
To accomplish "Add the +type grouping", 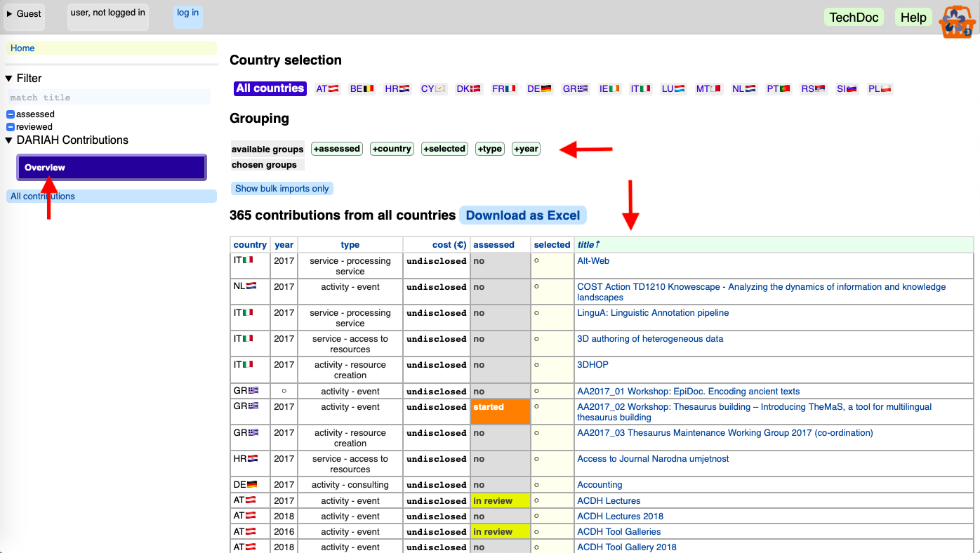I will pos(490,149).
